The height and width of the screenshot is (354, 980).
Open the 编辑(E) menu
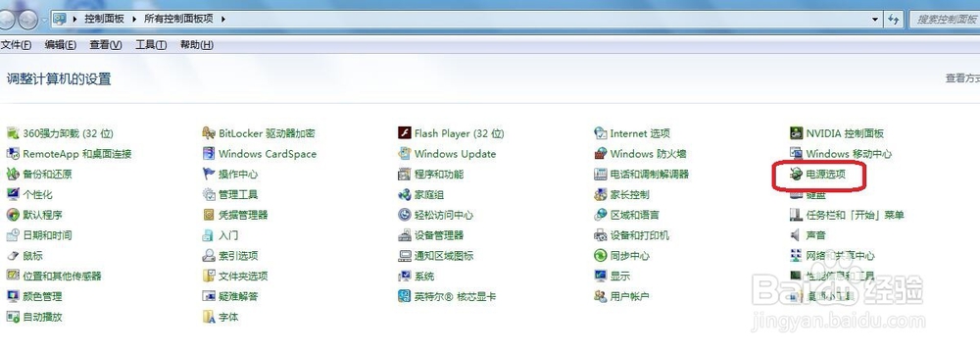(x=61, y=45)
